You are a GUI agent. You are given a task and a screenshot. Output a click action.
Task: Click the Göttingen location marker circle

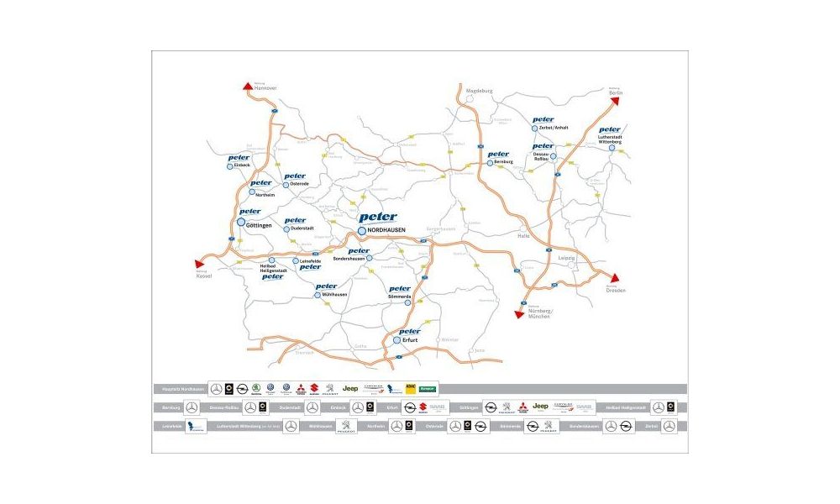pos(241,223)
